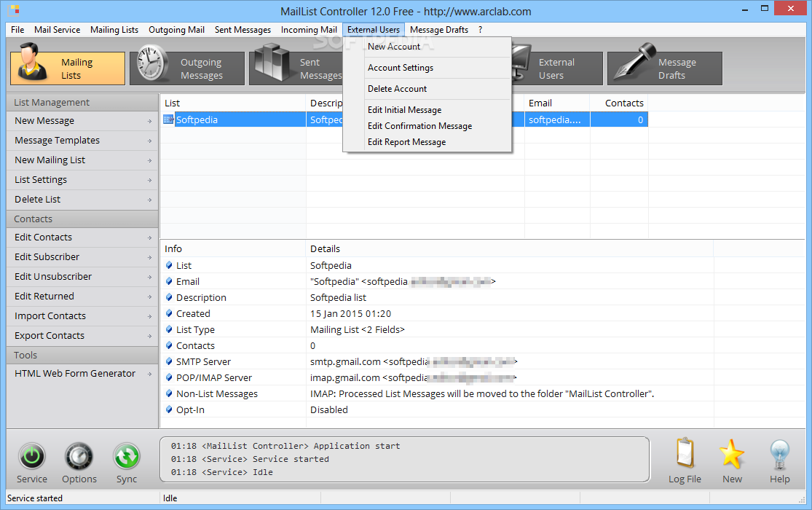
Task: Expand Edit Contacts sidebar arrow
Action: click(x=150, y=238)
